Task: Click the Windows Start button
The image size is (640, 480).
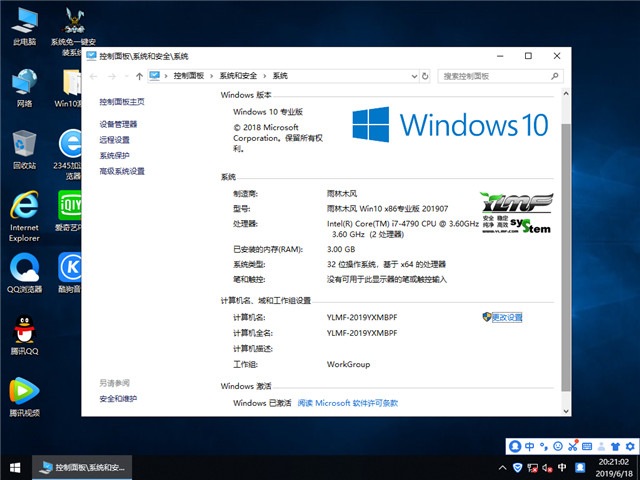Action: (x=16, y=468)
